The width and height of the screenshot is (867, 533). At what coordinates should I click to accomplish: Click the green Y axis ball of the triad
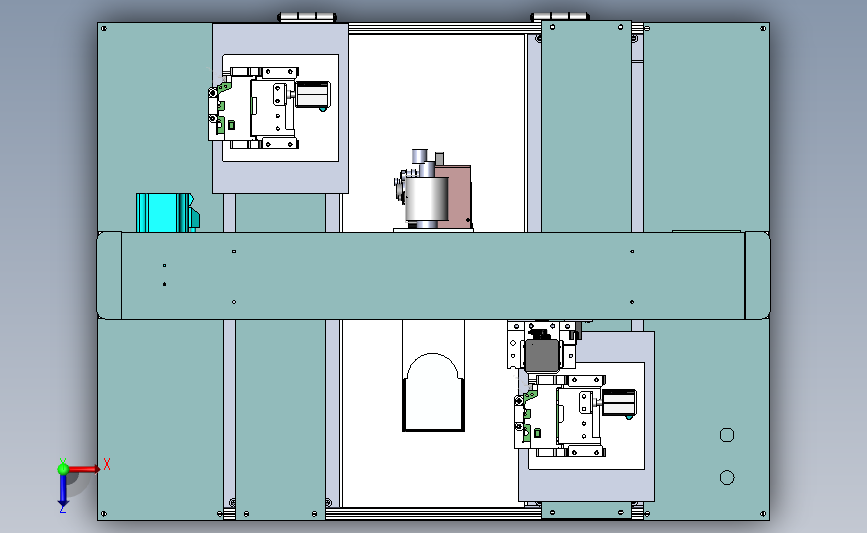pyautogui.click(x=63, y=469)
